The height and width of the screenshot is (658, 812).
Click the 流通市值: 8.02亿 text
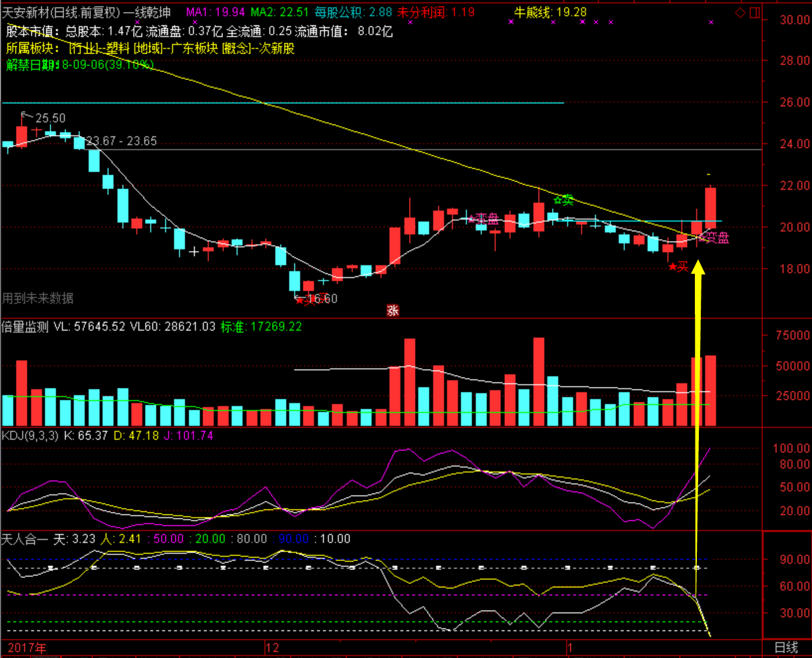(x=343, y=30)
